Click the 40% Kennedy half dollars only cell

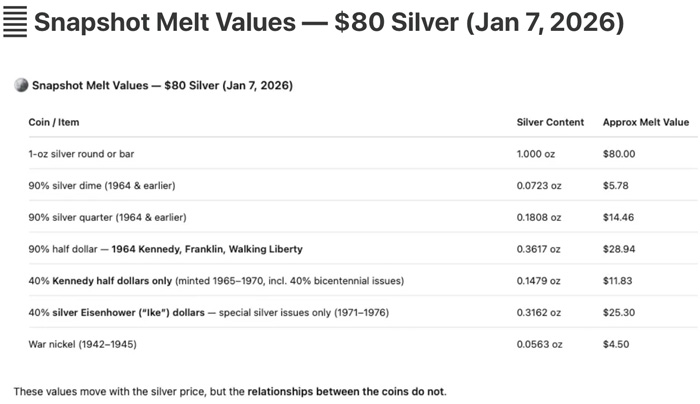point(216,281)
